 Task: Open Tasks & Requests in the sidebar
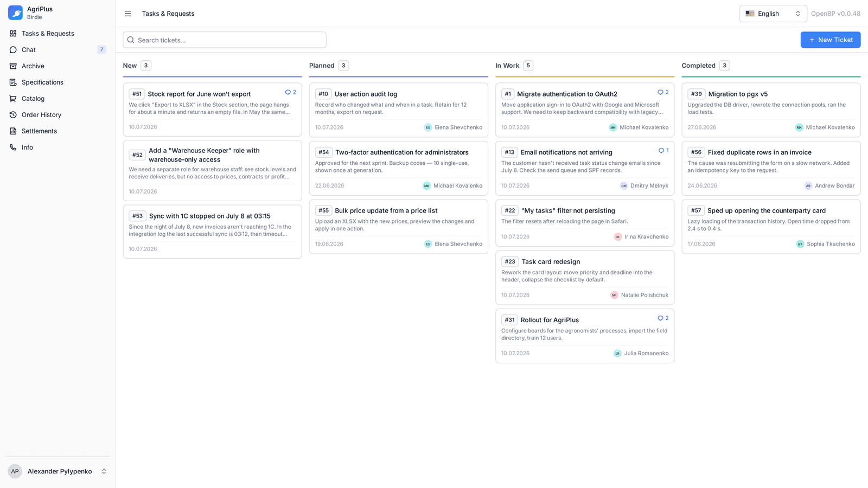[x=58, y=34]
